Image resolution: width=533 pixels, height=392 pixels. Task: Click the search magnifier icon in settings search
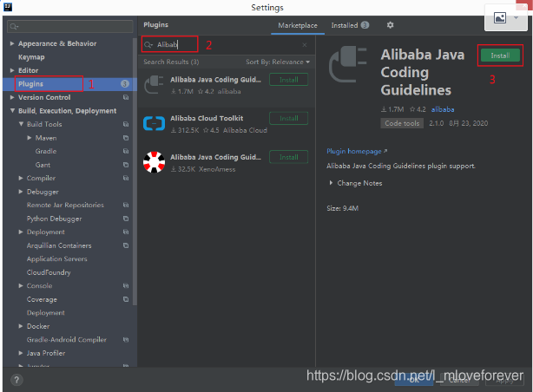[14, 27]
